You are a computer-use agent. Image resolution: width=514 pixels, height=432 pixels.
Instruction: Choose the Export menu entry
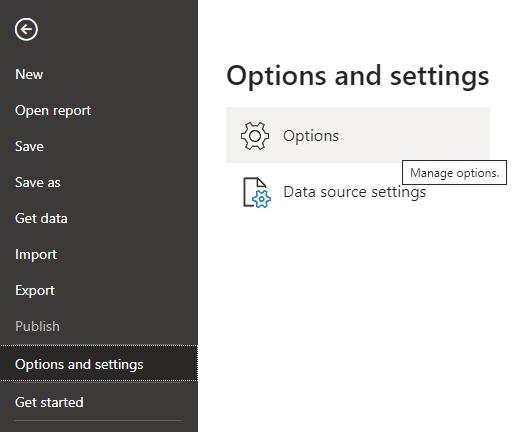pyautogui.click(x=35, y=291)
